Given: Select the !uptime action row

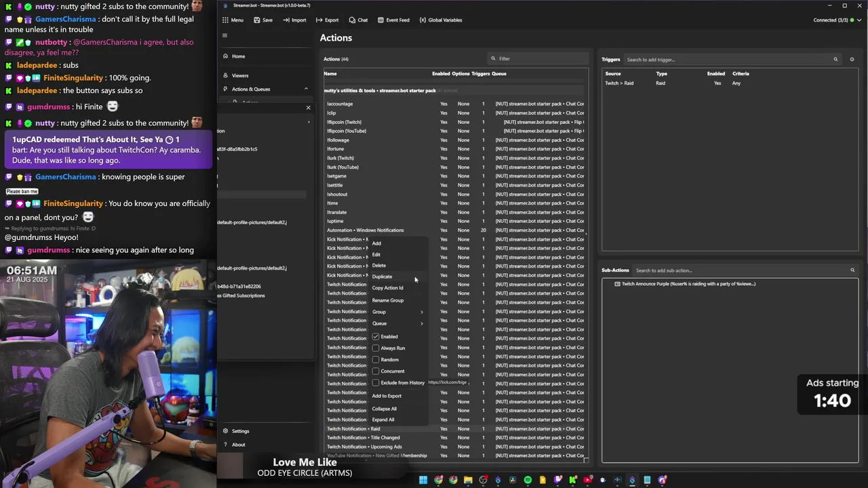Looking at the screenshot, I should (454, 221).
